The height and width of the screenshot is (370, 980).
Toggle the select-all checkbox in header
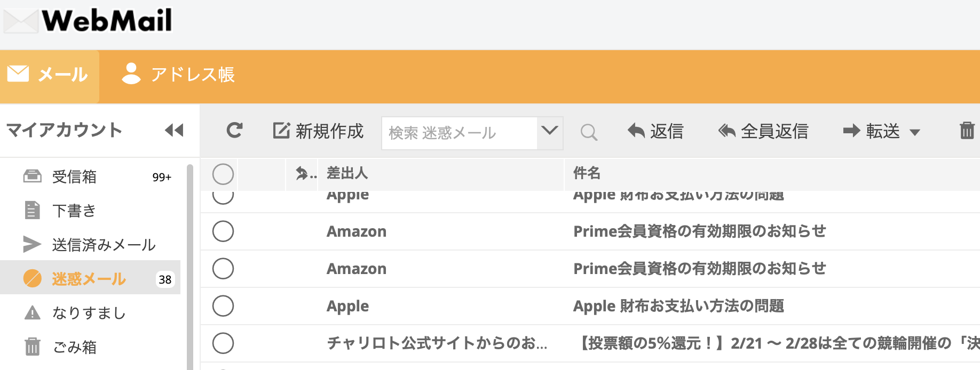point(223,174)
